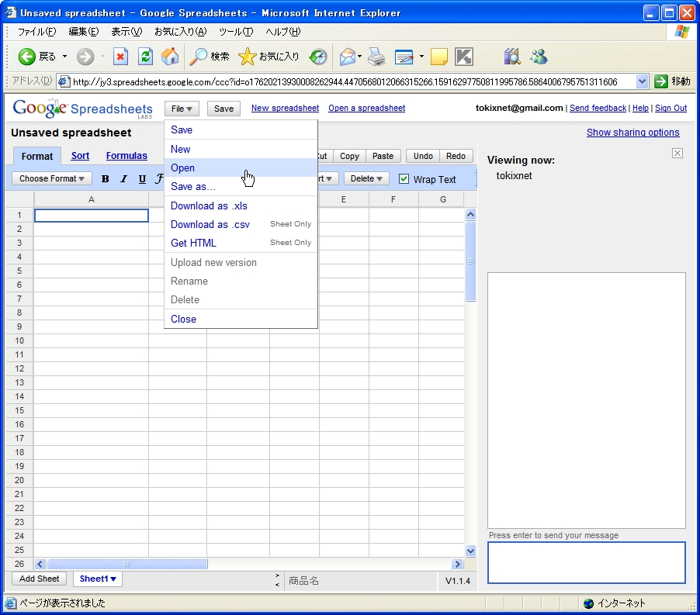Click the Mail envelope icon
Image resolution: width=700 pixels, height=615 pixels.
click(348, 57)
